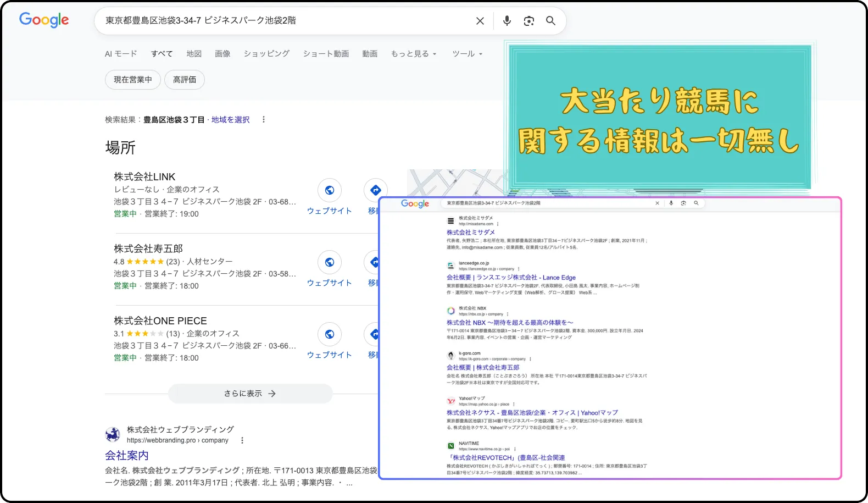The height and width of the screenshot is (503, 868).
Task: Click the 地域を選択 link
Action: (x=230, y=120)
